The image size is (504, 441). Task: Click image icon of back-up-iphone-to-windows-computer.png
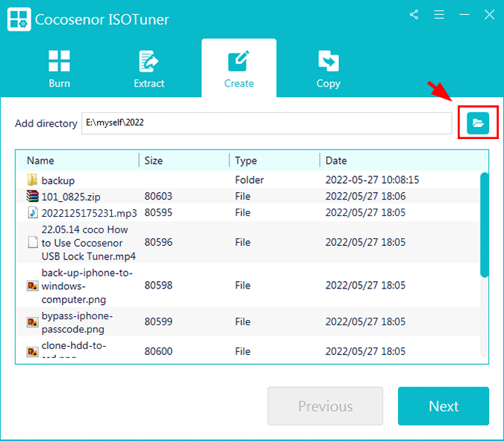coord(32,286)
